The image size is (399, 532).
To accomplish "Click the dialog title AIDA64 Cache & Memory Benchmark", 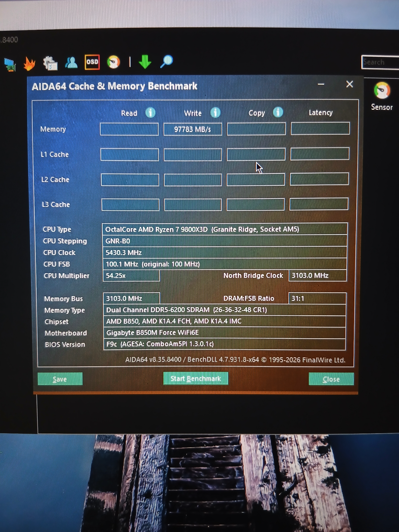I will (115, 86).
